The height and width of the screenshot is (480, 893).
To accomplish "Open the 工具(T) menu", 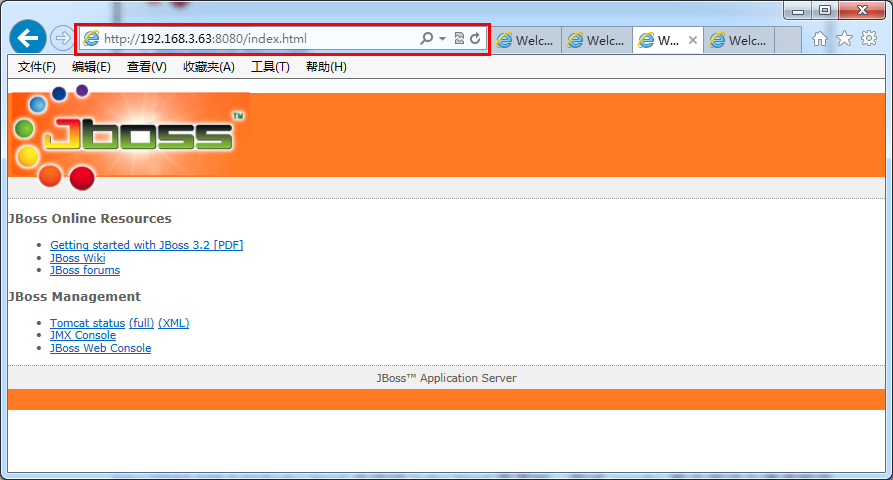I will (270, 67).
